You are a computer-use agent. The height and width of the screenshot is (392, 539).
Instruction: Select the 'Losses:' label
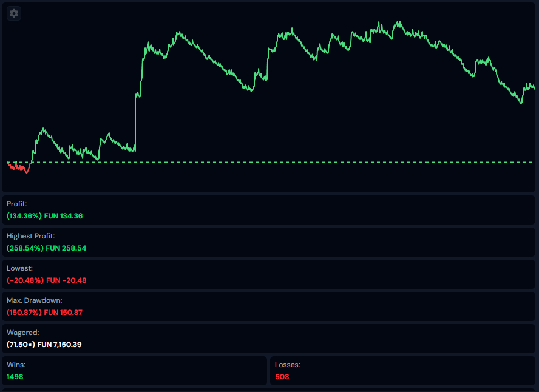(x=288, y=365)
